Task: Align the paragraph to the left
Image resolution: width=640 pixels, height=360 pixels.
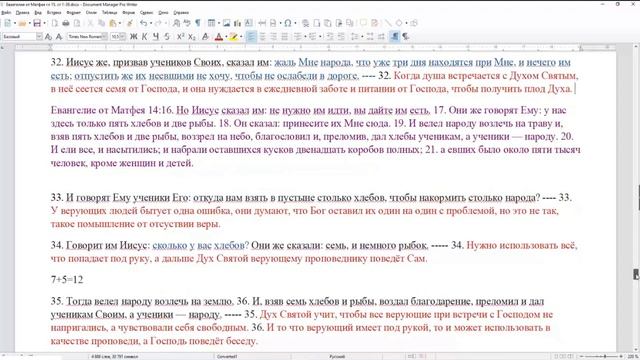Action: (251, 37)
